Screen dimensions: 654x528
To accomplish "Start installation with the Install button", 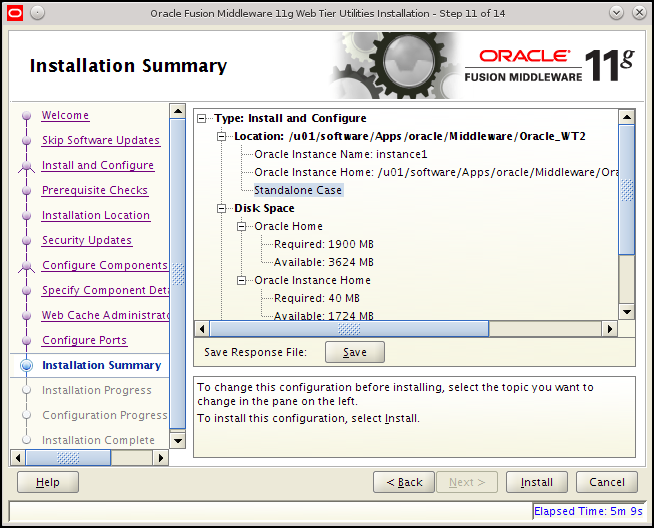I will click(x=537, y=482).
